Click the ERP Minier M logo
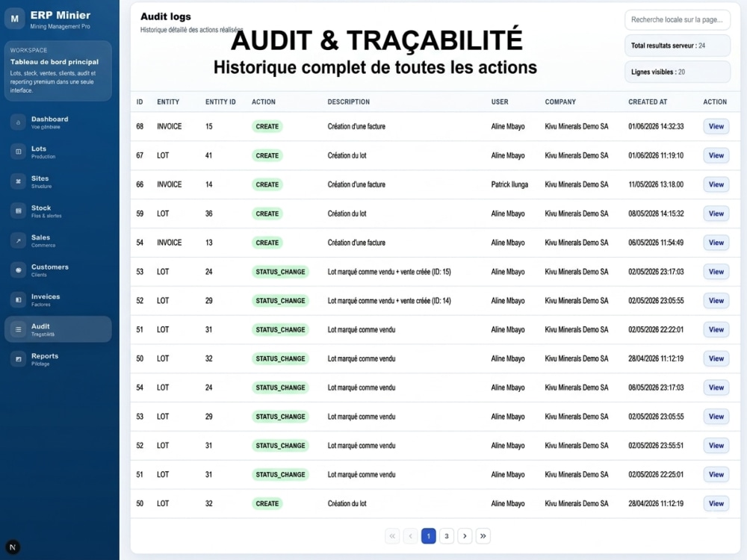The height and width of the screenshot is (560, 747). tap(15, 19)
